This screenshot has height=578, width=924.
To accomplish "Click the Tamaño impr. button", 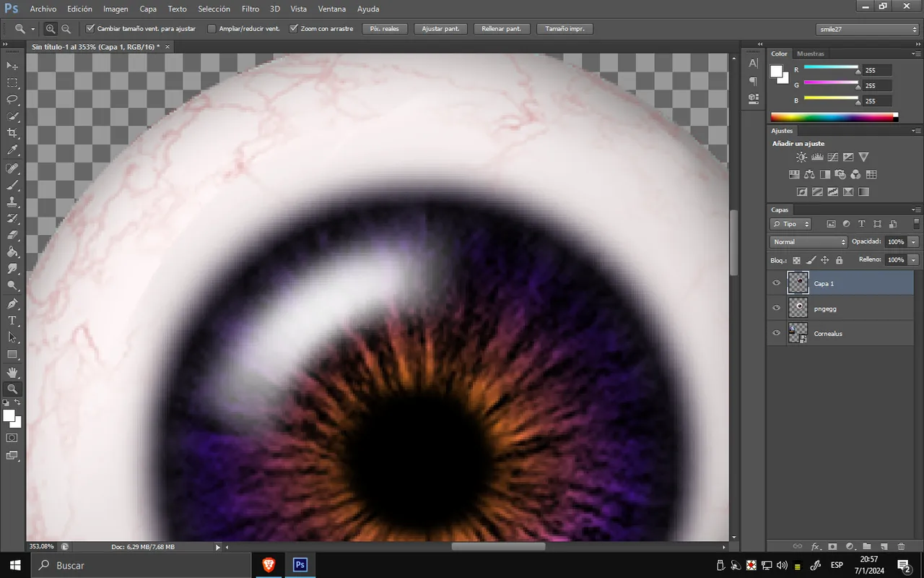I will [x=565, y=29].
